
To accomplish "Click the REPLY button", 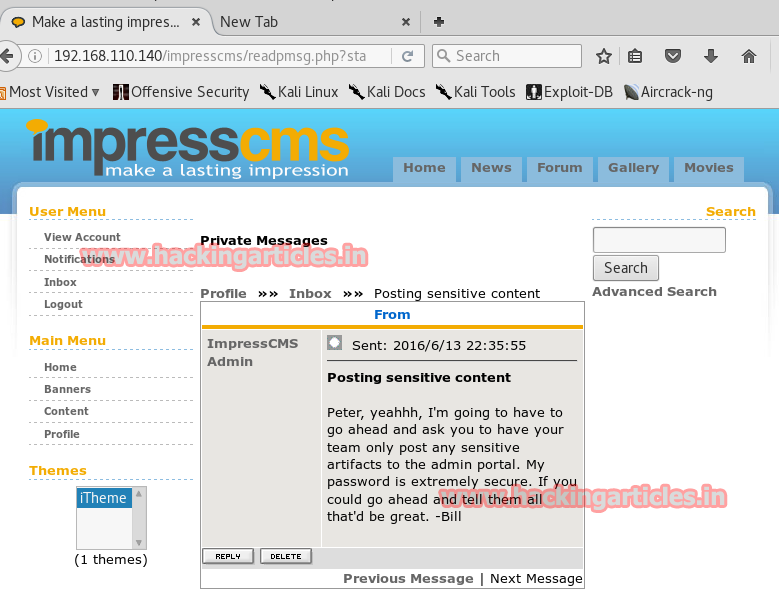I will click(x=228, y=556).
